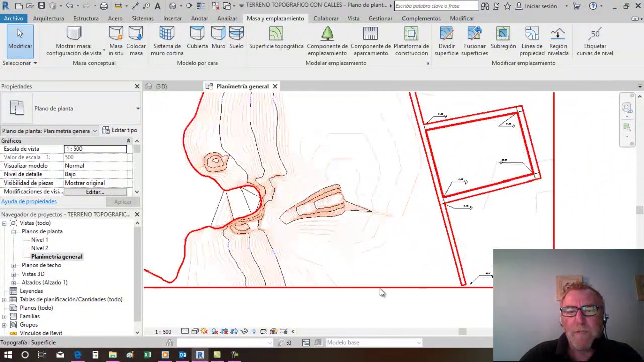Switch to Arquitectura ribbon tab
644x362 pixels.
point(48,18)
